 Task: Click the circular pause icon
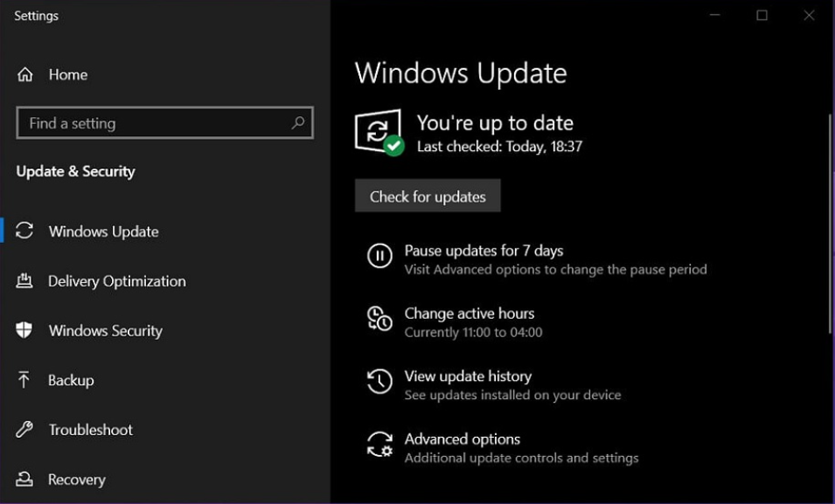379,255
